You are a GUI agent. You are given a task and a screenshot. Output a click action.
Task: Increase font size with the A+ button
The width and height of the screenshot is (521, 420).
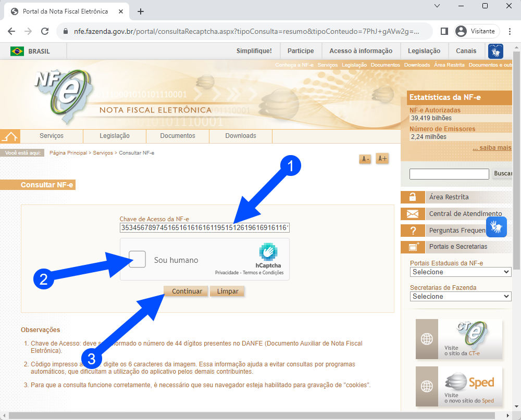[382, 159]
